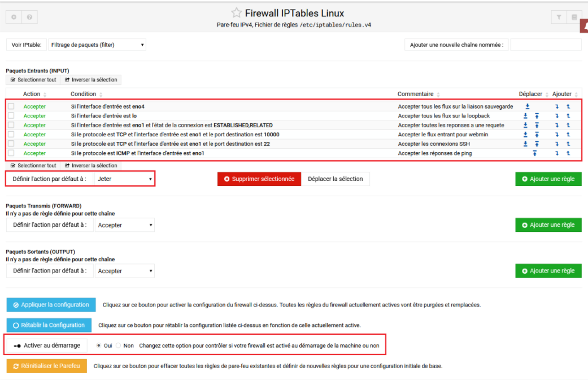The width and height of the screenshot is (588, 380).
Task: Move the SSH rule up
Action: (x=535, y=144)
